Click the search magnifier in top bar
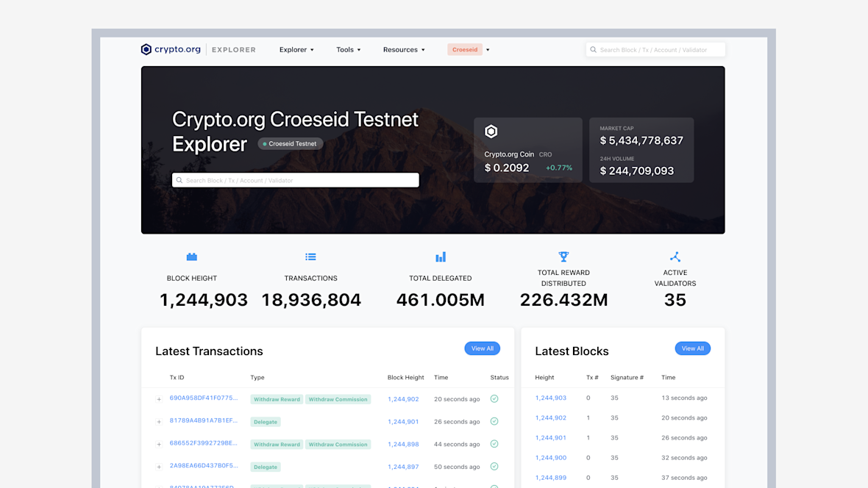Viewport: 868px width, 488px height. [x=594, y=50]
